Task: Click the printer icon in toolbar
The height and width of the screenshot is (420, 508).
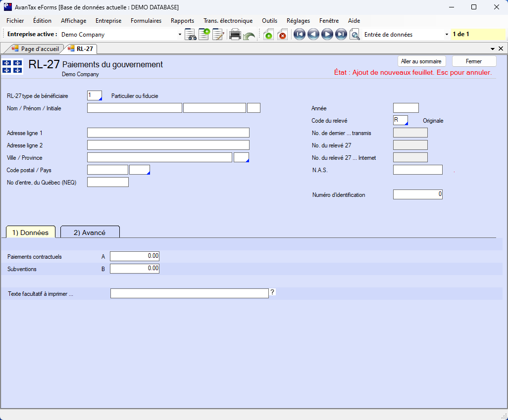Action: tap(235, 35)
